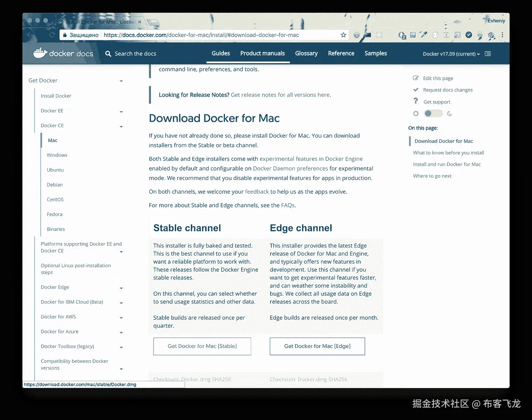
Task: Open the Reference tab
Action: 341,53
